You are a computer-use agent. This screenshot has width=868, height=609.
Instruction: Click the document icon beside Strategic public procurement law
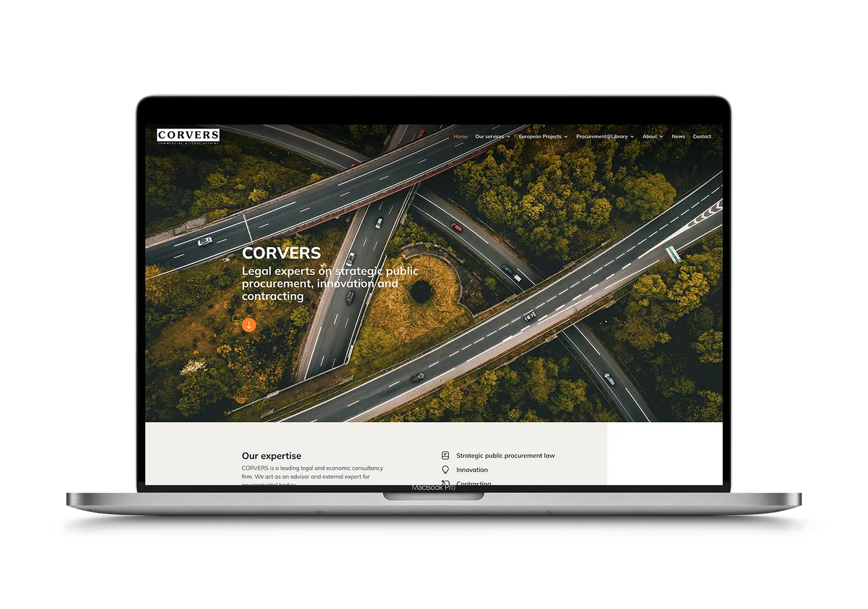445,456
